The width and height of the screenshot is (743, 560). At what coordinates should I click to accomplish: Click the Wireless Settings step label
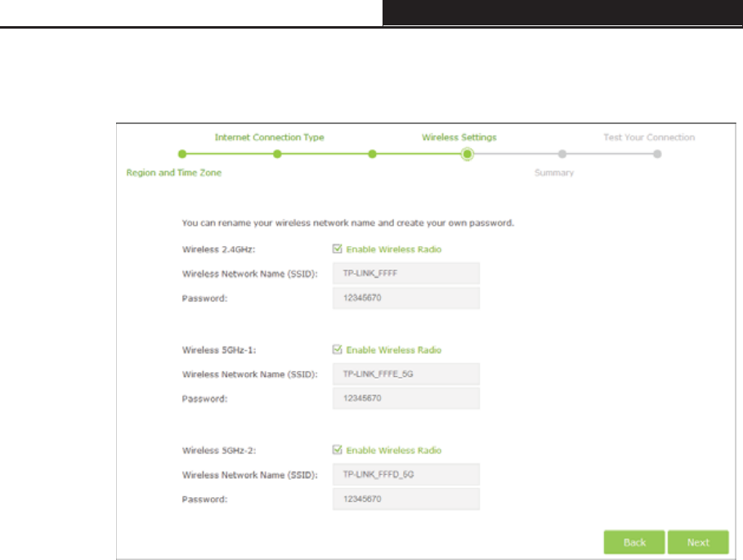pos(459,137)
